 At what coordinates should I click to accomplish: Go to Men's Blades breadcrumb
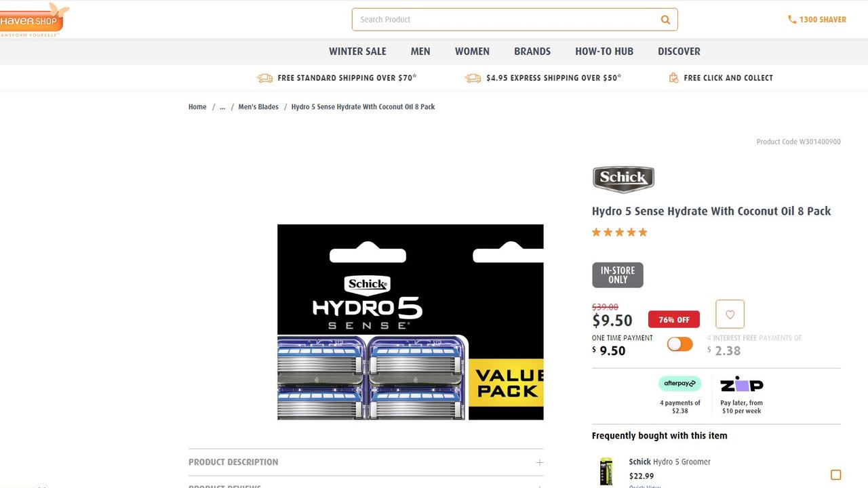point(258,107)
